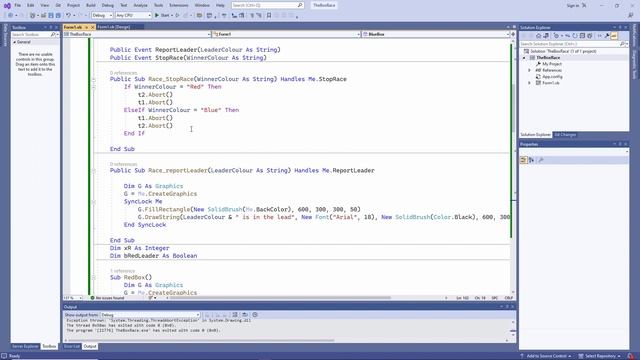Click the Alphabetical sort icon in Properties
The image size is (640, 360).
531,160
